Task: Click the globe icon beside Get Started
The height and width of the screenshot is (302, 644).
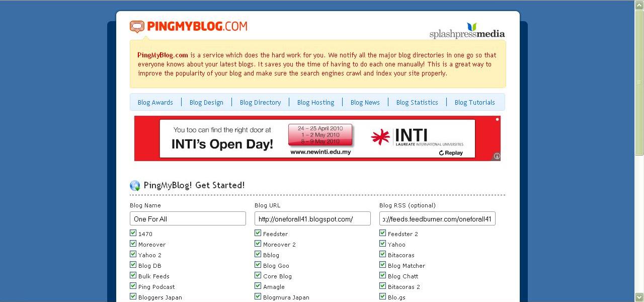Action: click(135, 186)
